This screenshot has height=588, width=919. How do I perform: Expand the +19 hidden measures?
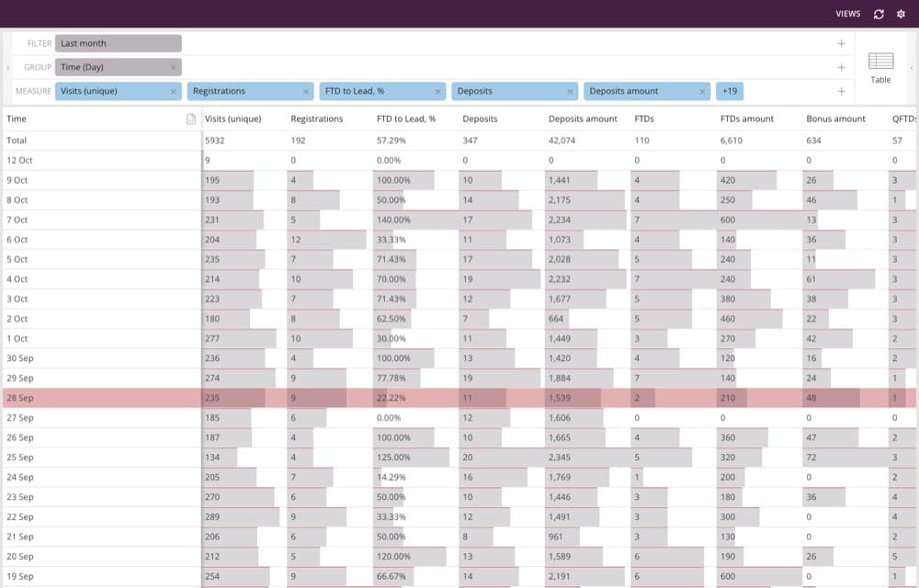(730, 91)
